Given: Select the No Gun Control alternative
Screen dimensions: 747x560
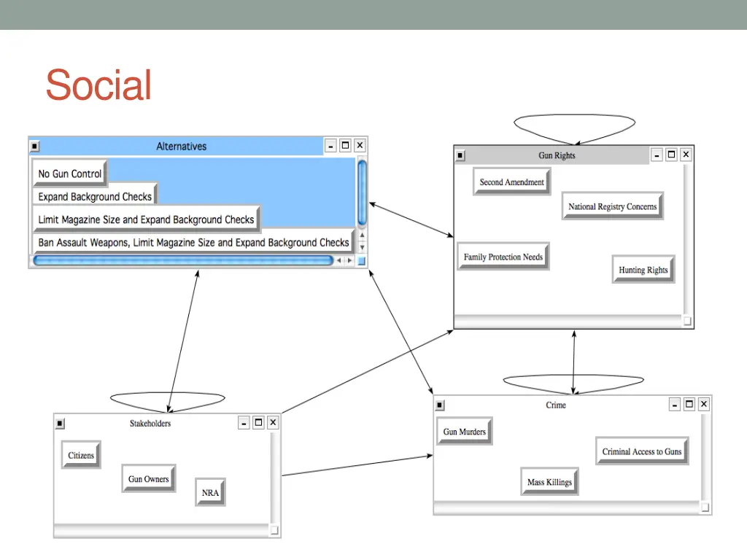Looking at the screenshot, I should point(70,174).
